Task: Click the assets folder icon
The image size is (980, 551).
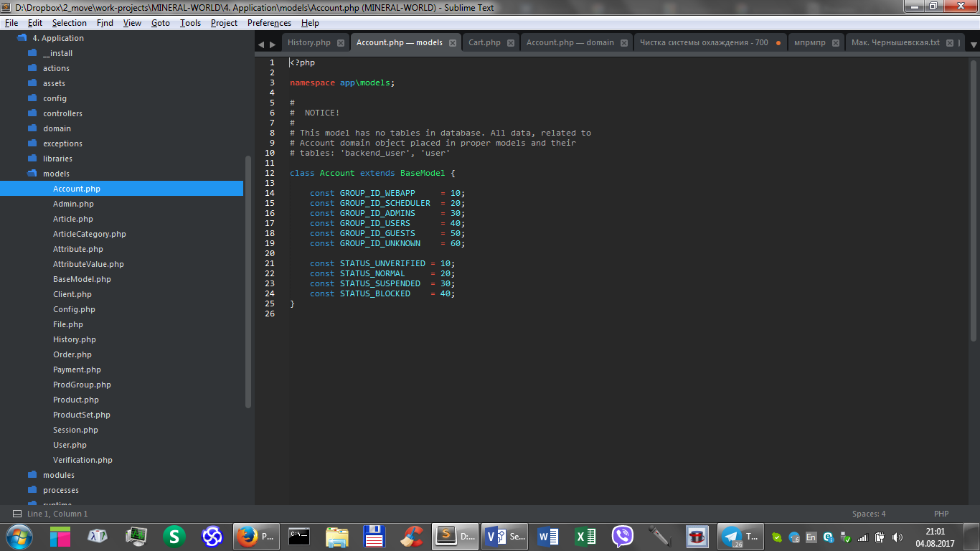Action: (32, 83)
